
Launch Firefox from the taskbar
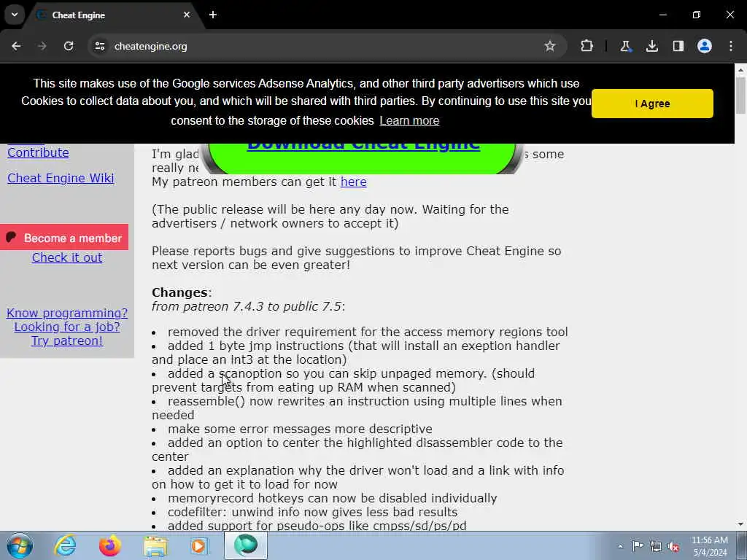(110, 545)
